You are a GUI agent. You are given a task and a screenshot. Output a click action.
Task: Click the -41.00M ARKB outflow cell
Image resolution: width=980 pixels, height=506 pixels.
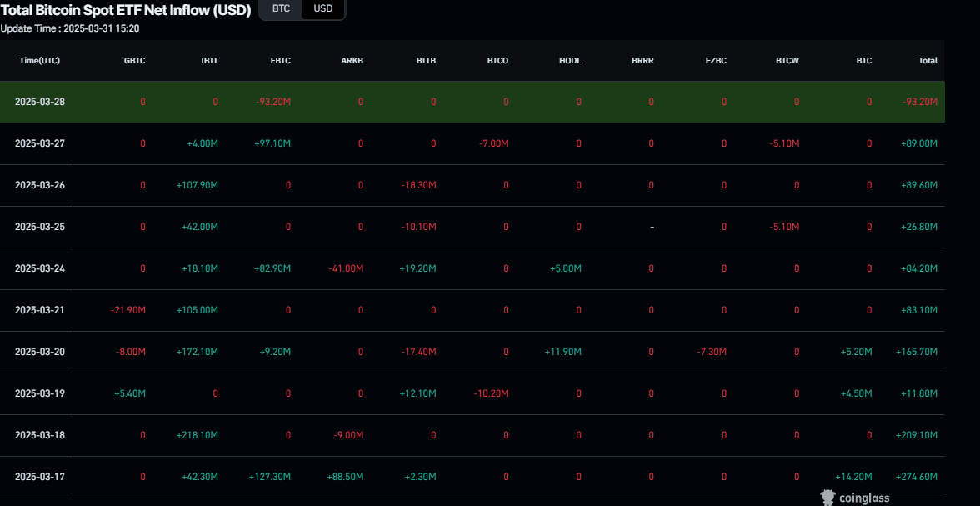click(346, 268)
